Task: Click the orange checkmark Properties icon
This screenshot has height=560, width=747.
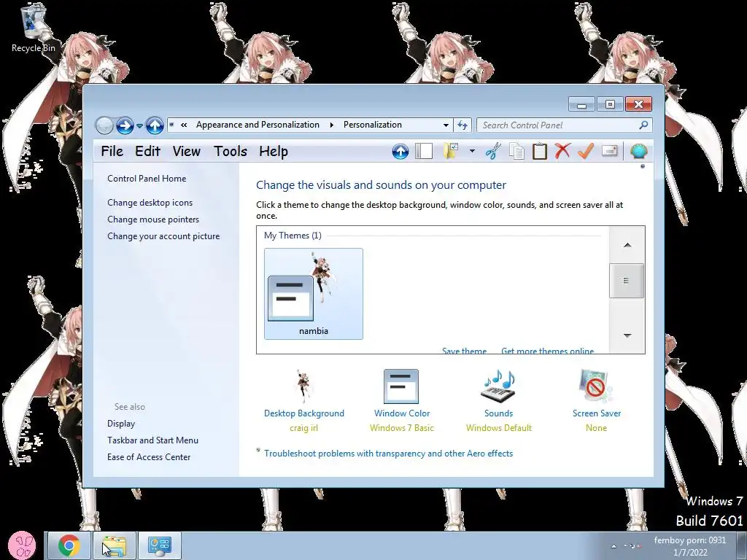Action: [586, 152]
